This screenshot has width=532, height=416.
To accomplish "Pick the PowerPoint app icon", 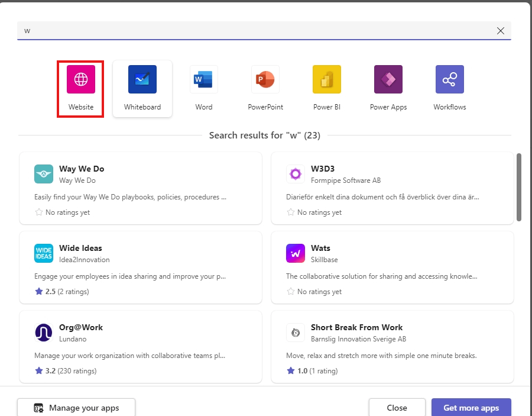I will tap(265, 79).
